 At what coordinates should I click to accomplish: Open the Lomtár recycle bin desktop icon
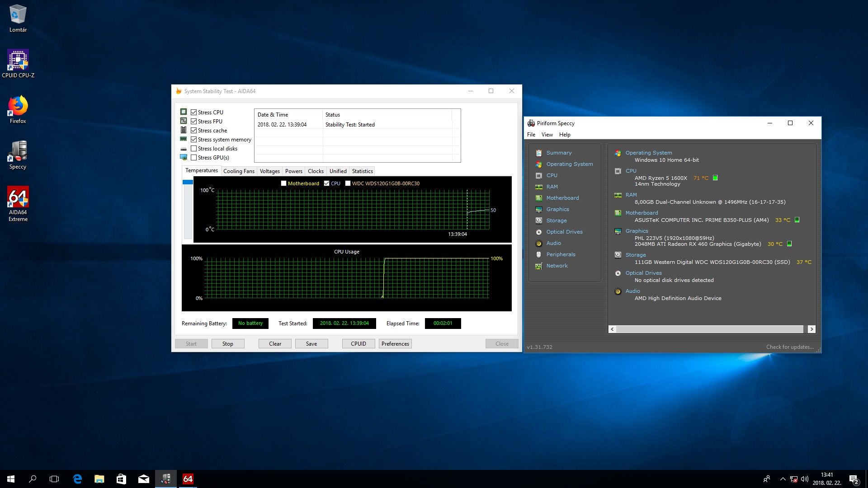(x=18, y=18)
